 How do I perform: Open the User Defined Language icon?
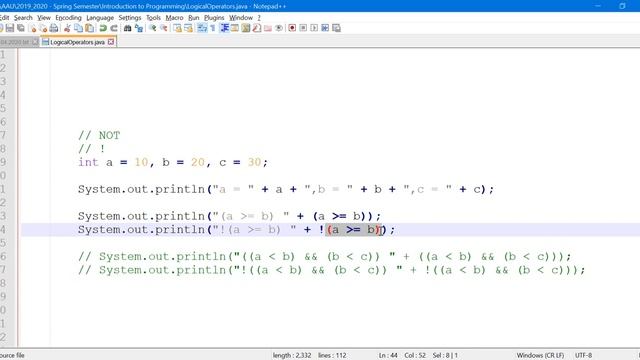[235, 28]
